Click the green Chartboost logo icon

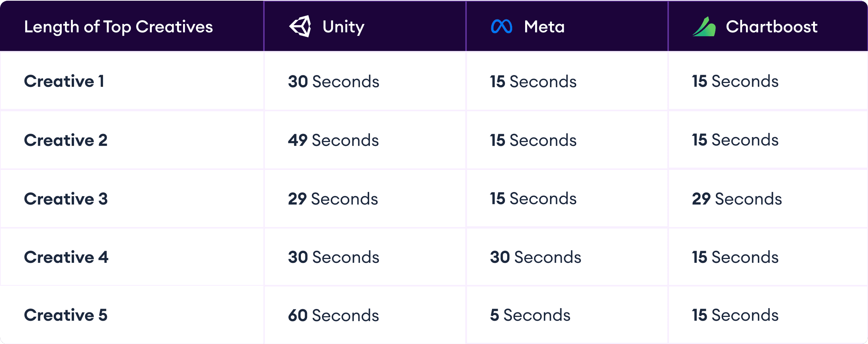pos(704,27)
